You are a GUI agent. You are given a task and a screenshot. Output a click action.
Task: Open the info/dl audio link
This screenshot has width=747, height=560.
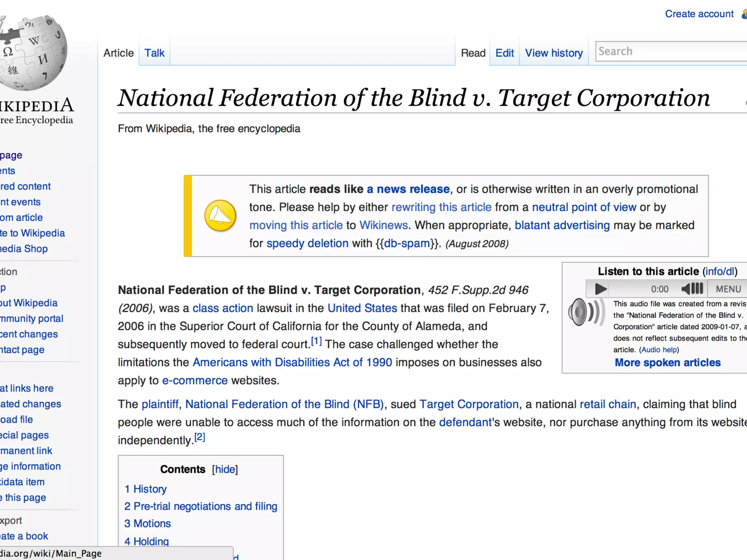[720, 271]
